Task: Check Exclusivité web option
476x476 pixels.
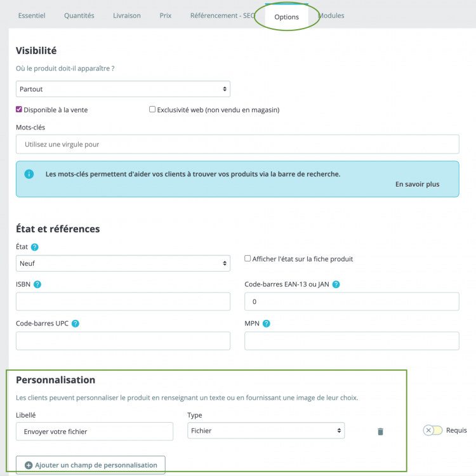Action: point(152,109)
